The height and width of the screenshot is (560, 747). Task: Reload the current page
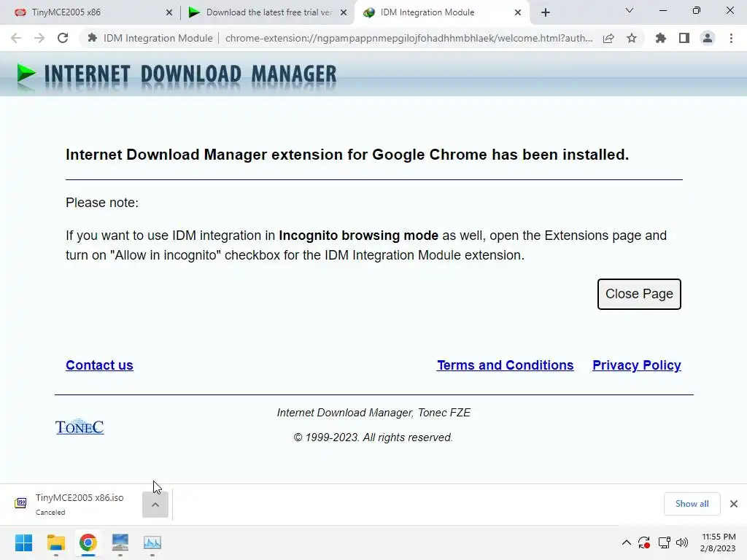(63, 38)
